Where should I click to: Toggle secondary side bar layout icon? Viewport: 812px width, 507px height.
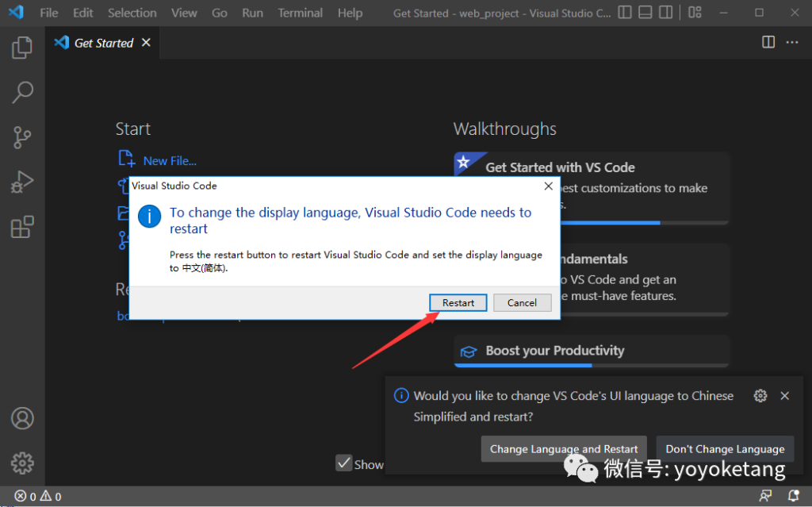pos(665,12)
